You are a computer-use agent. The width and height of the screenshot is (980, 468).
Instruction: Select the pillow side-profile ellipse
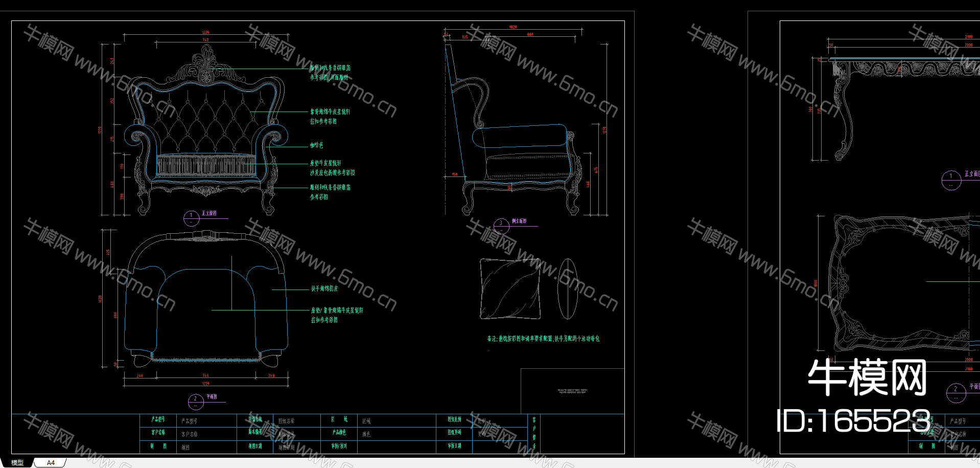[567, 289]
